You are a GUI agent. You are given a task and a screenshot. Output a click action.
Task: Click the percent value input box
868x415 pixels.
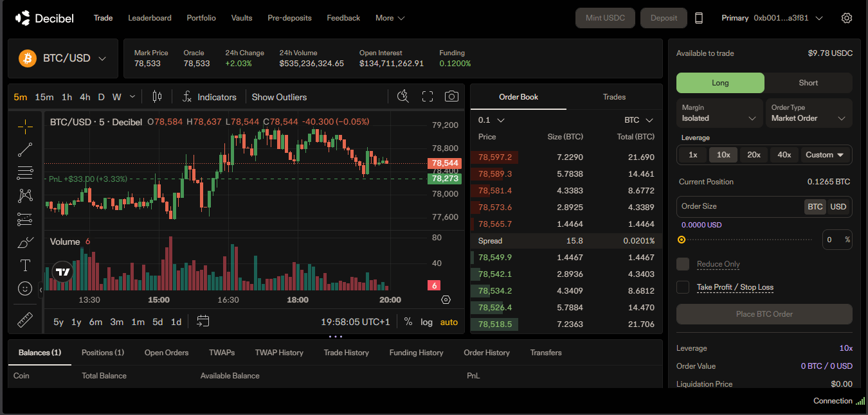pos(837,240)
